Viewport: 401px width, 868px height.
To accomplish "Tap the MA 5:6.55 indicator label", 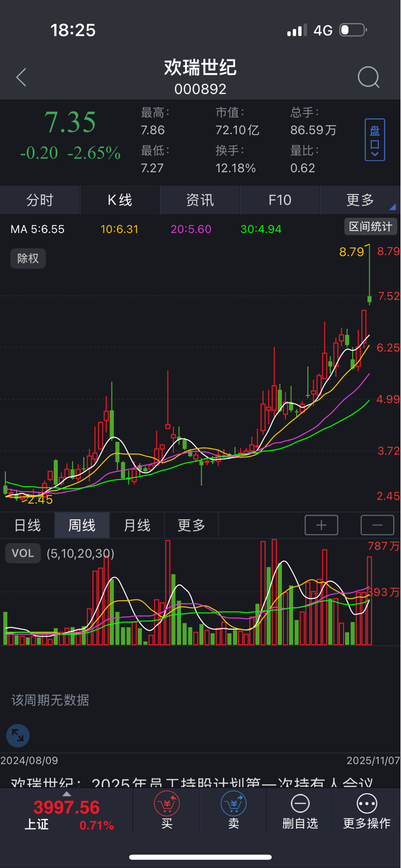I will pos(38,229).
